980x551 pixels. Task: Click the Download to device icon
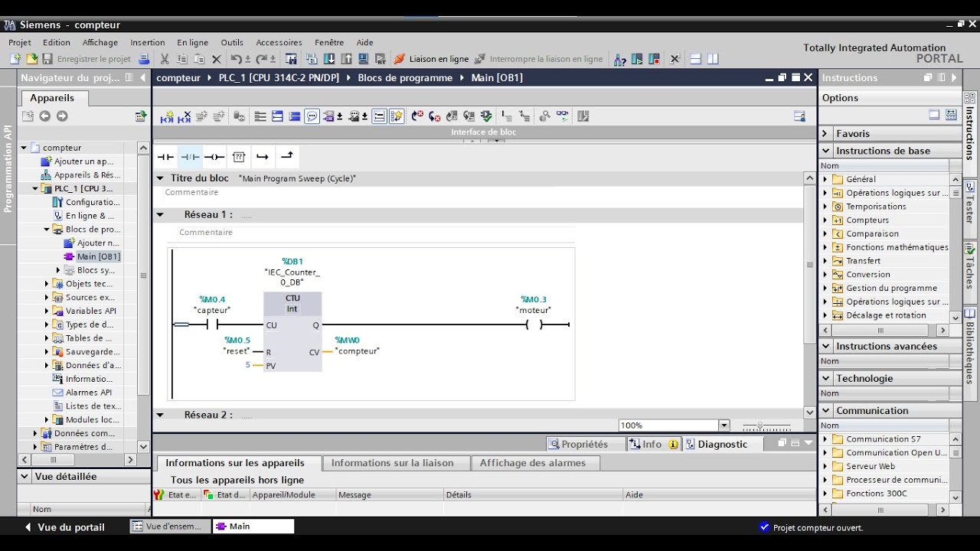[x=329, y=59]
